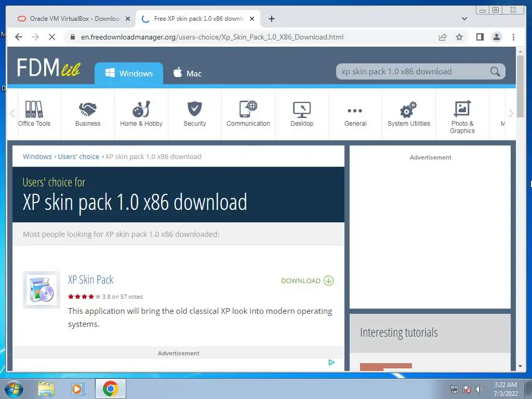
Task: Open the Chrome profile icon
Action: click(x=496, y=37)
